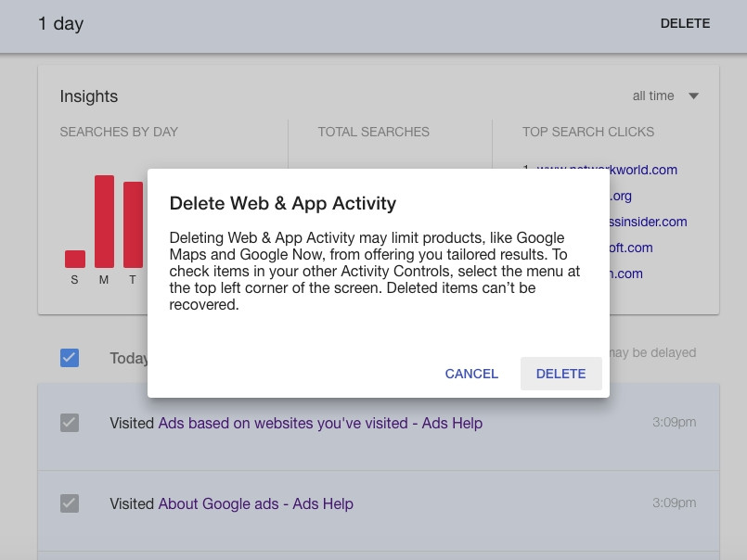This screenshot has width=747, height=560.
Task: Confirm with the dialog's DELETE button
Action: (x=560, y=374)
